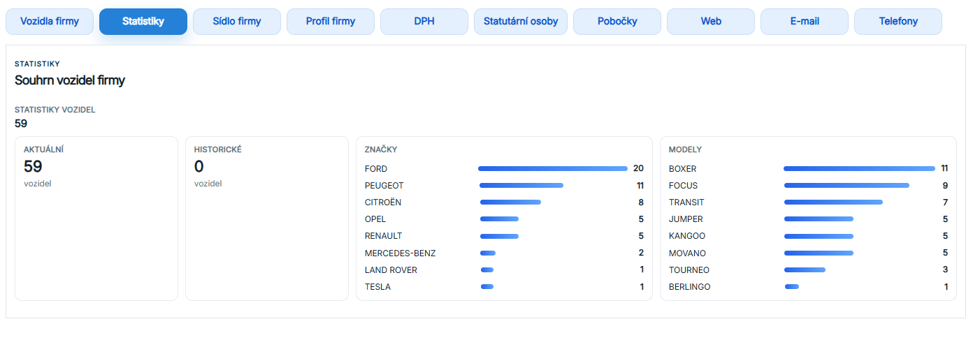
Task: Click the MERCEDES-BENZ brand label
Action: [401, 253]
